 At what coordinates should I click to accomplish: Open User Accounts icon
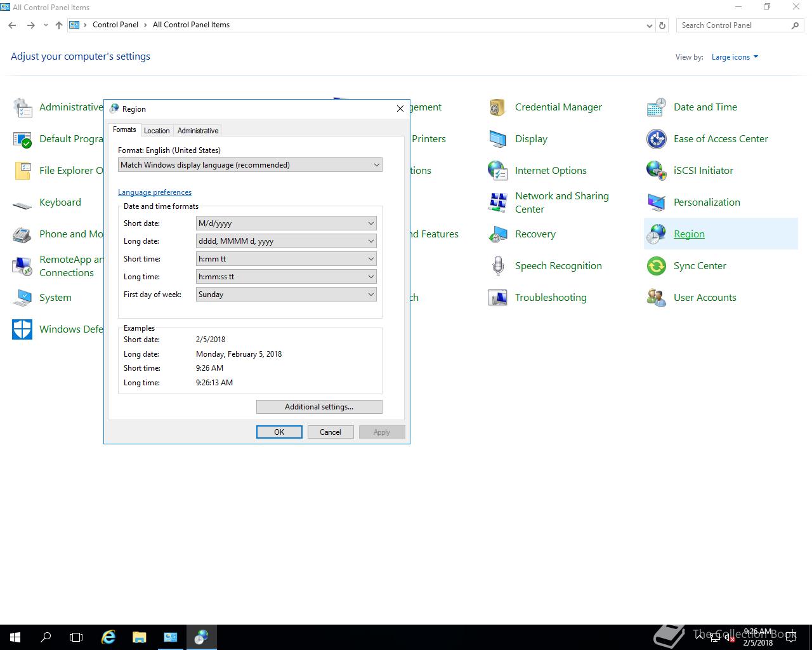657,298
